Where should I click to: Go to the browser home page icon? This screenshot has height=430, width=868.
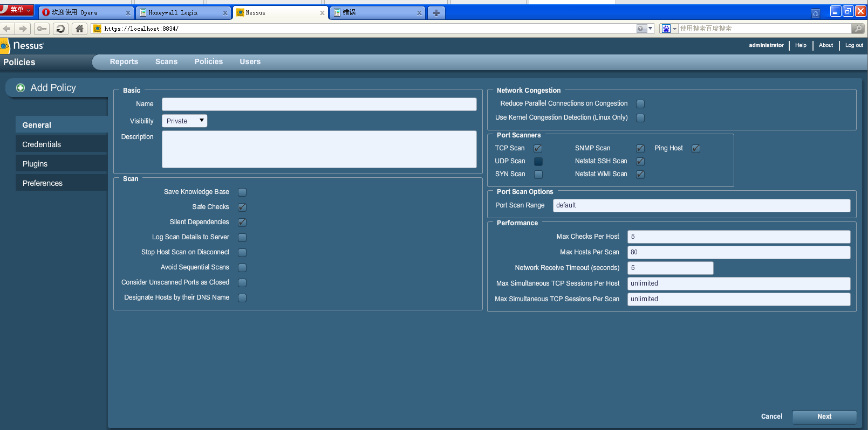[79, 29]
